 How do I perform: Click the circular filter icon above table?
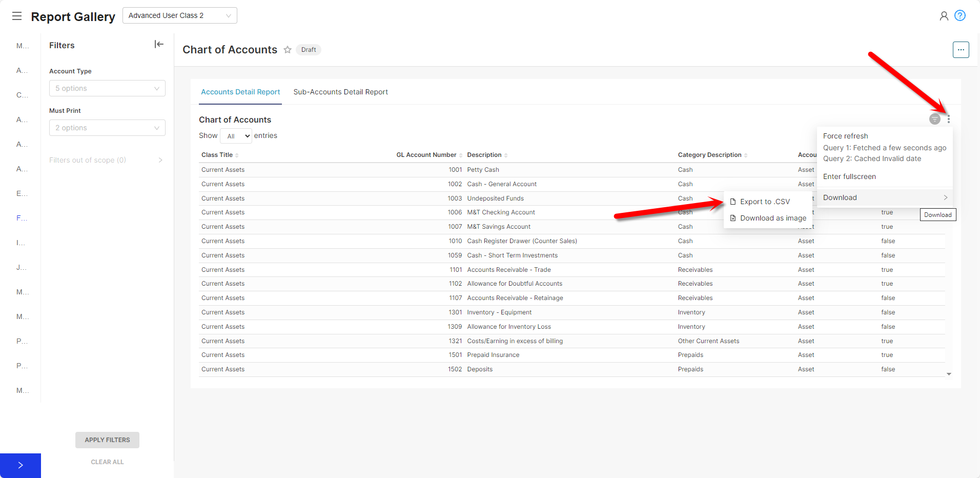click(x=934, y=120)
